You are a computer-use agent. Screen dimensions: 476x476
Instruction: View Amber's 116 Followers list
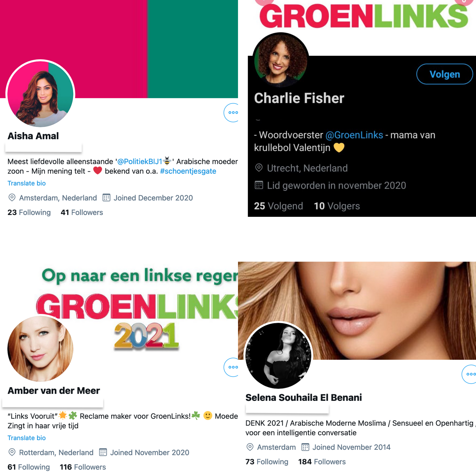(x=83, y=467)
